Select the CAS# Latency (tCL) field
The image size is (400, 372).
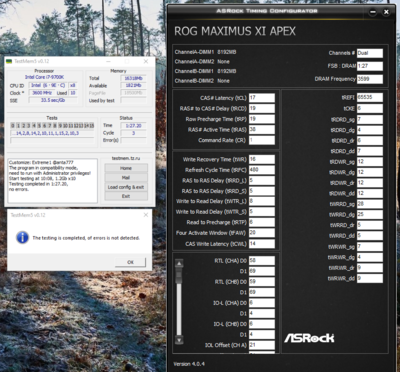pyautogui.click(x=262, y=98)
